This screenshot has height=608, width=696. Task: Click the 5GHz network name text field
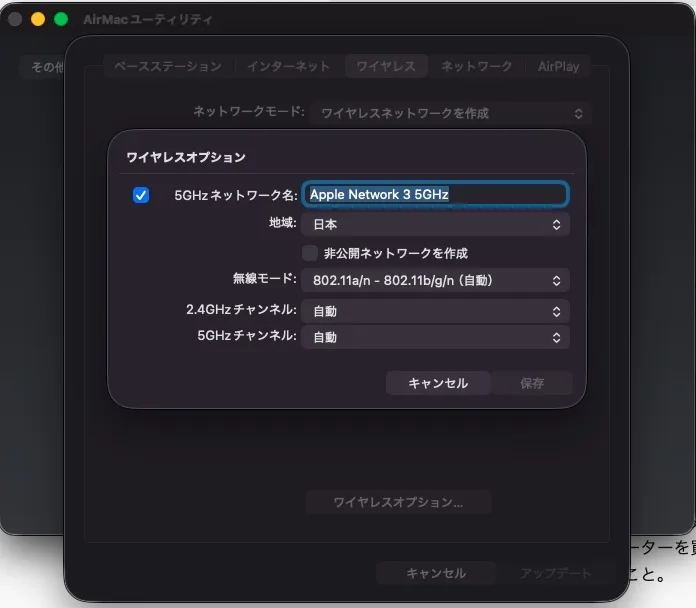(x=436, y=194)
